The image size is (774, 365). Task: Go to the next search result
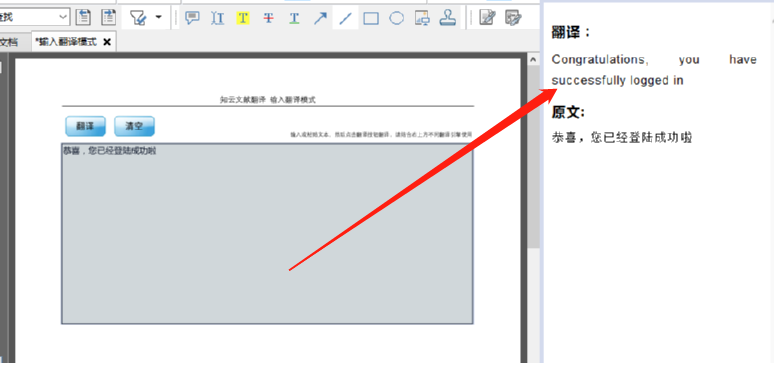108,17
